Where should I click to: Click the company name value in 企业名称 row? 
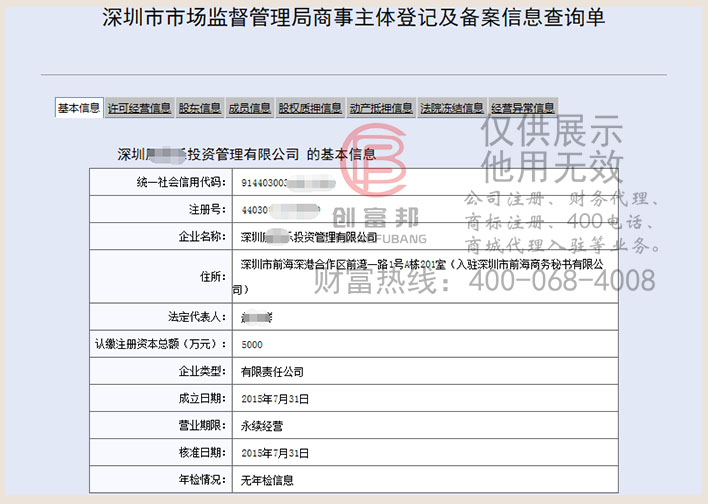[x=309, y=237]
